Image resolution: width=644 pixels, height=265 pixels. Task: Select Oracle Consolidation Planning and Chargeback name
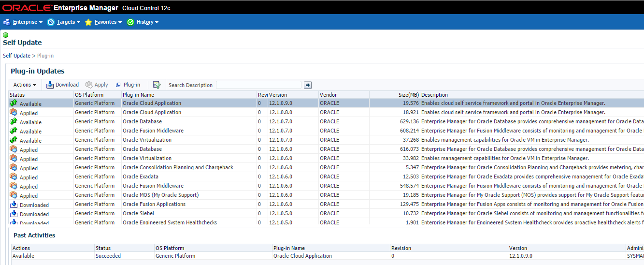[178, 167]
